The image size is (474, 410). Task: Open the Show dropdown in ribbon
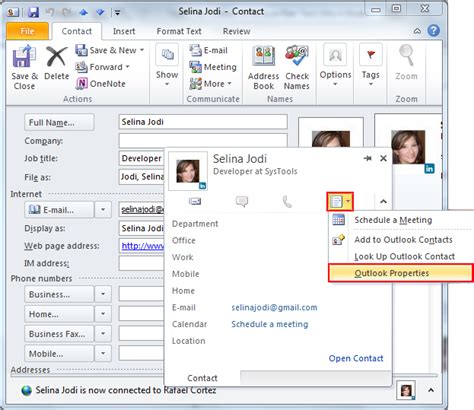coord(167,65)
